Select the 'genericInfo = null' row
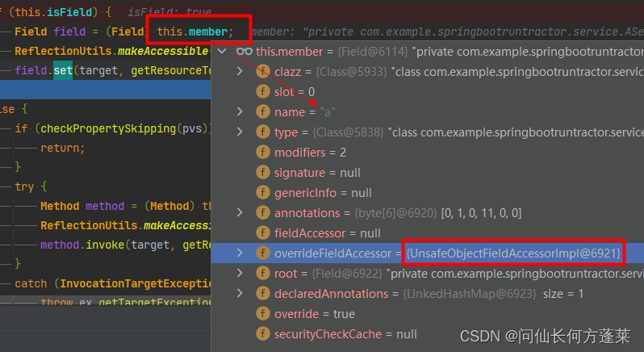This screenshot has width=644, height=352. pos(428,192)
